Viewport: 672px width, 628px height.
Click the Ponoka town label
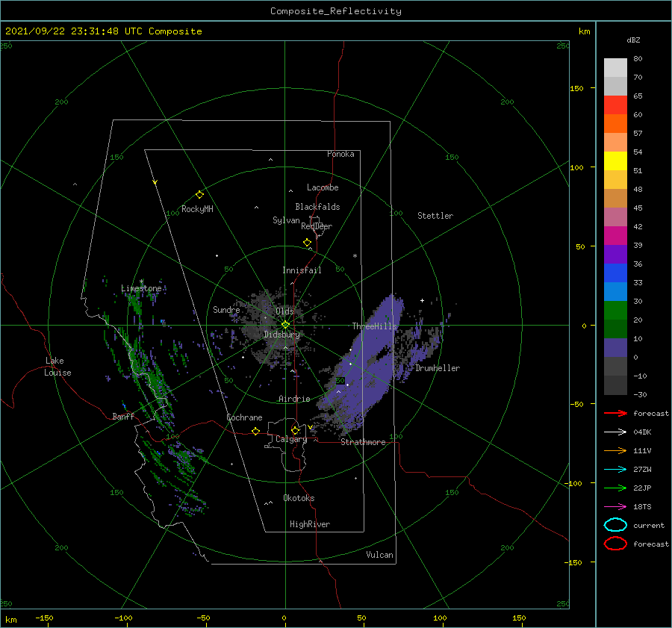[340, 154]
